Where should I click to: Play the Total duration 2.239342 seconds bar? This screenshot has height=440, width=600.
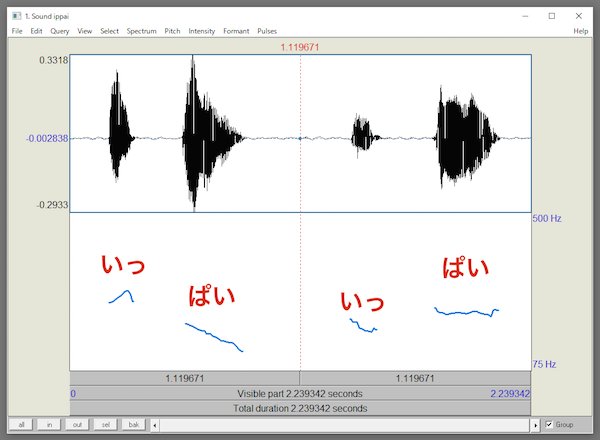click(300, 409)
